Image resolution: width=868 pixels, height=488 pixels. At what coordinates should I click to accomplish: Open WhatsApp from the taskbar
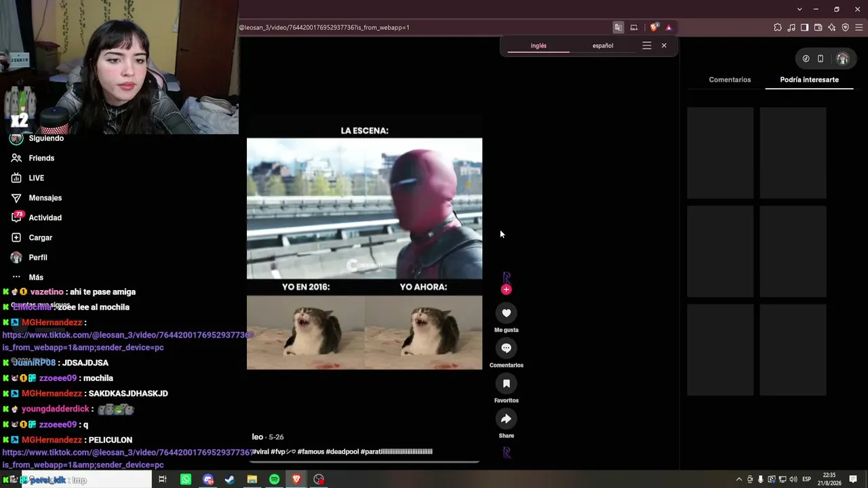(186, 480)
